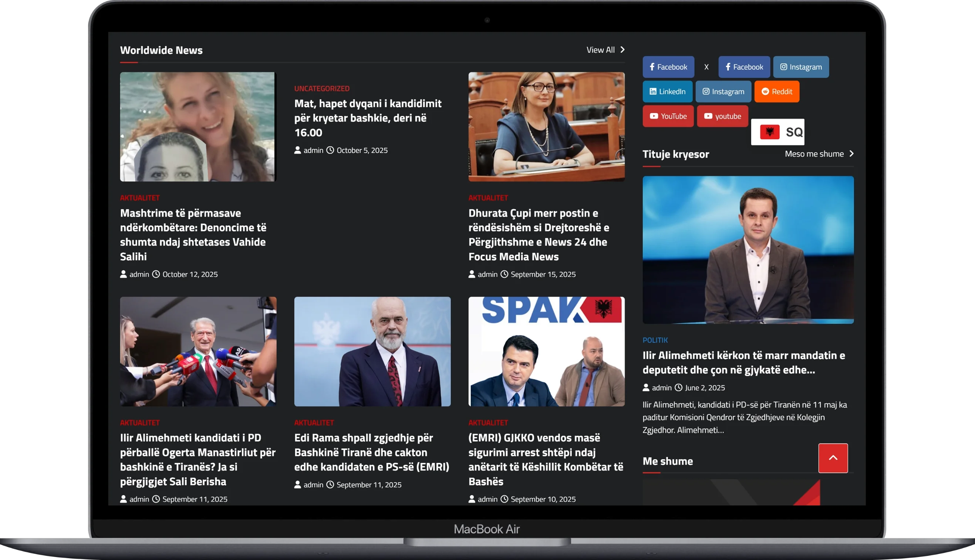Image resolution: width=975 pixels, height=560 pixels.
Task: Click AKTUALITET tag above Dhurata Çupi headline
Action: tap(488, 198)
